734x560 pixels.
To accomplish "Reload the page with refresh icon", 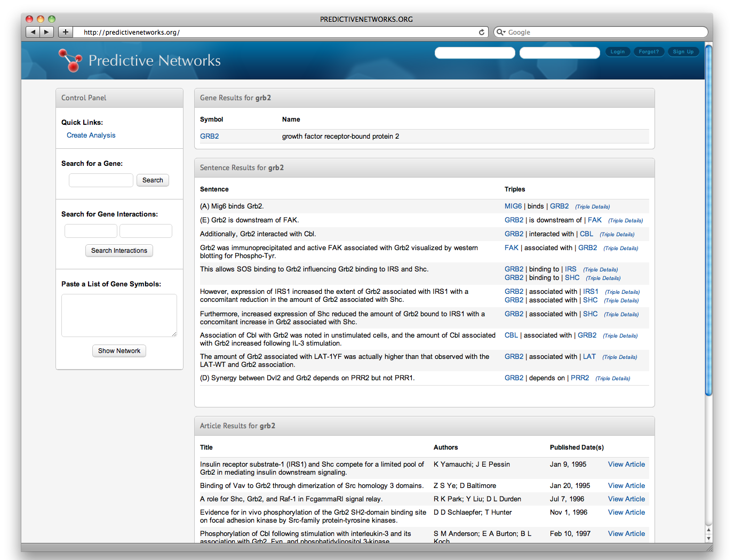I will pos(482,32).
